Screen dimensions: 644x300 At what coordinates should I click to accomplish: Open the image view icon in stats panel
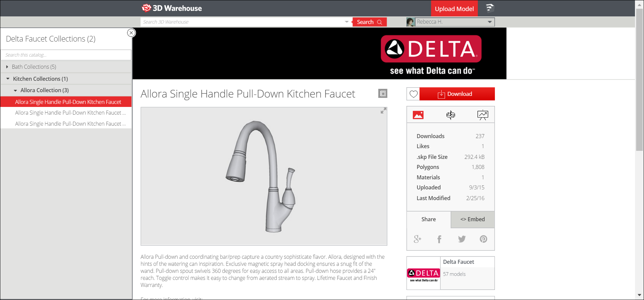[x=418, y=115]
